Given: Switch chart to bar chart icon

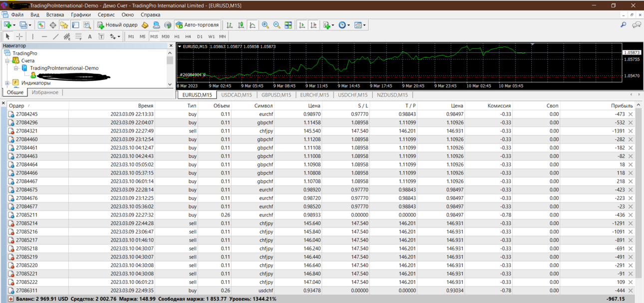Looking at the screenshot, I should (230, 24).
